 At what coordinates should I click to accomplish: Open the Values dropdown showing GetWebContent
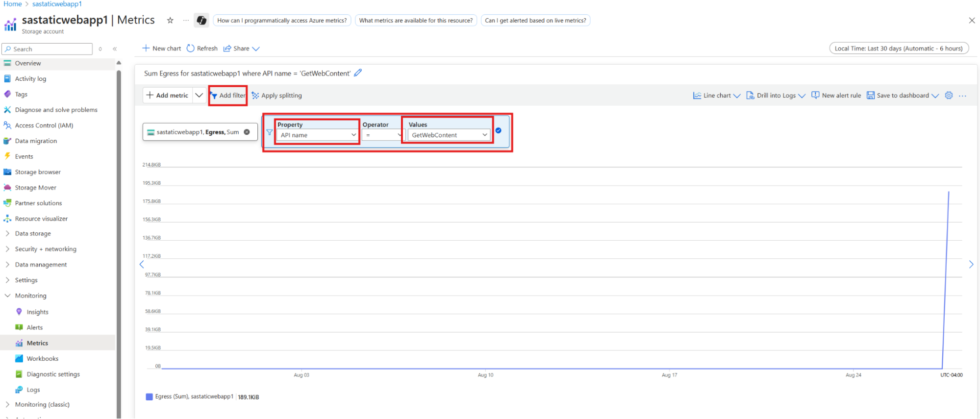[449, 135]
